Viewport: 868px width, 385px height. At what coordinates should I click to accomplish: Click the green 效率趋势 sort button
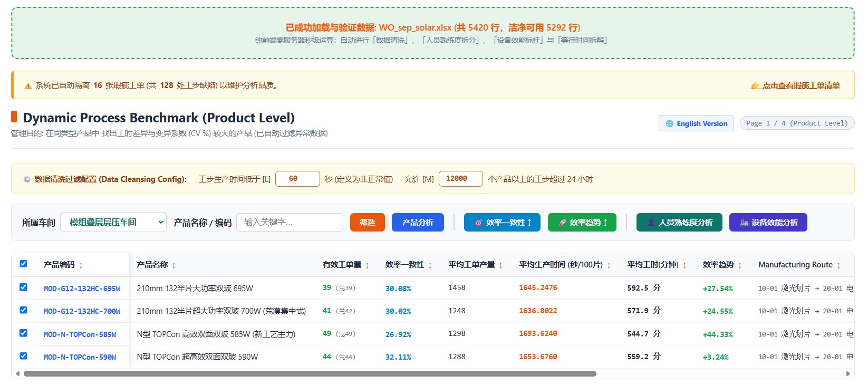[x=582, y=223]
